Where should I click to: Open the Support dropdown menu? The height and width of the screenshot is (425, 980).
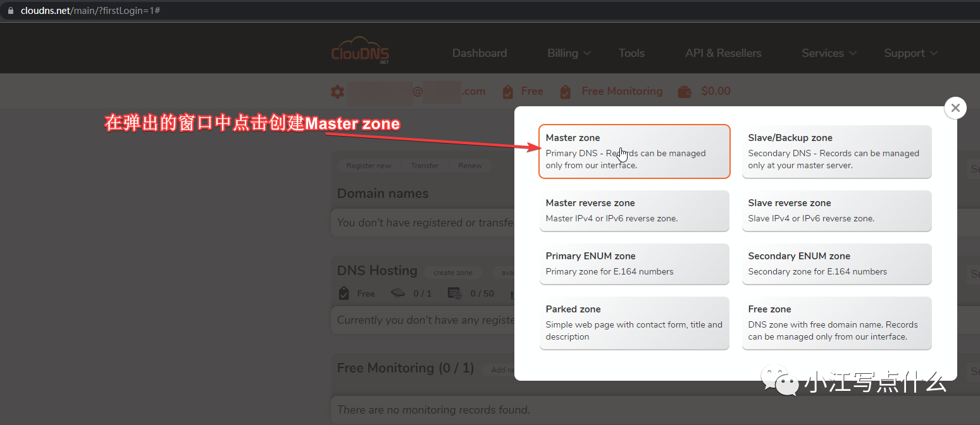pyautogui.click(x=910, y=53)
